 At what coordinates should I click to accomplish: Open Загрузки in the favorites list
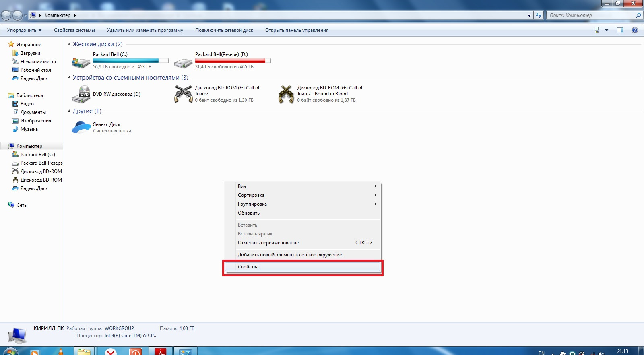(x=30, y=53)
